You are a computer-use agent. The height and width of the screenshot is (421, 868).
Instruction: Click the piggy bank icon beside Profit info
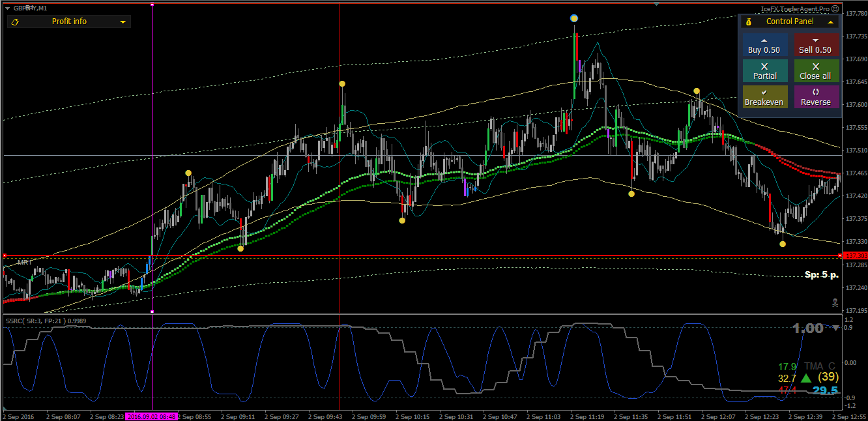coord(16,22)
